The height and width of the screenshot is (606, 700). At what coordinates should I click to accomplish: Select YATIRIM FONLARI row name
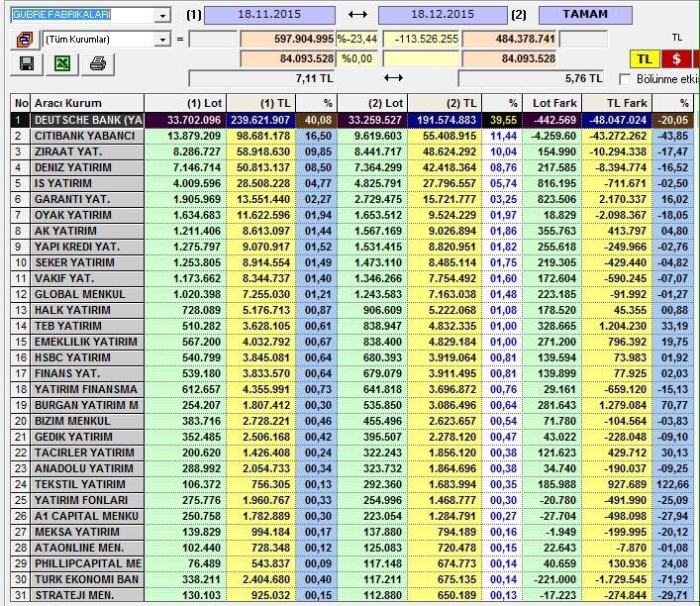coord(87,501)
